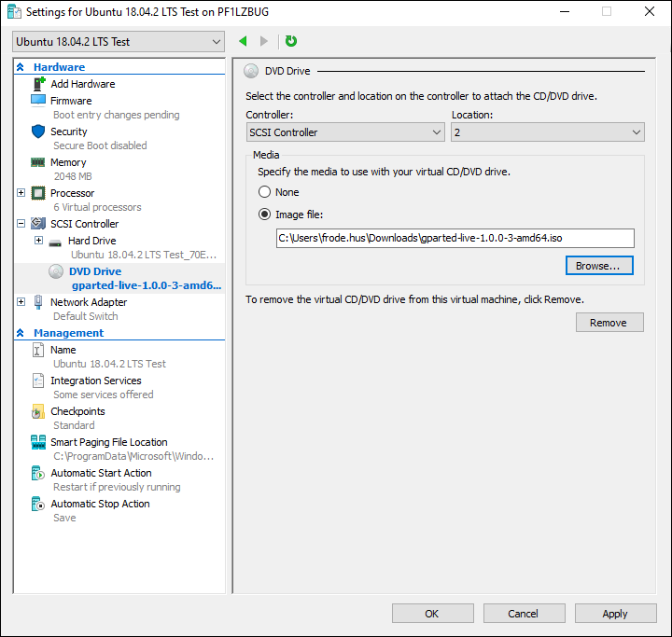This screenshot has height=637, width=672.
Task: Open the Controller dropdown
Action: coord(345,132)
